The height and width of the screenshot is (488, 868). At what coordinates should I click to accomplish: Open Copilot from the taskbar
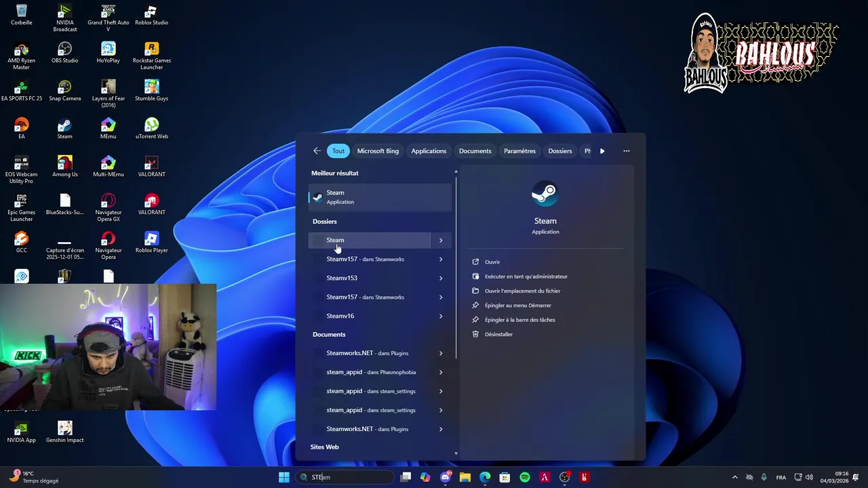click(425, 477)
